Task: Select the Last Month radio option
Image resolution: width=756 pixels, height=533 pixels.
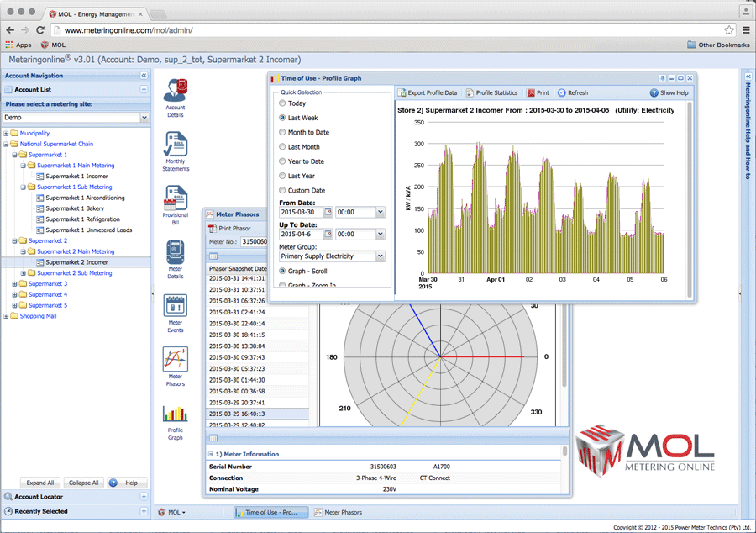Action: (282, 147)
